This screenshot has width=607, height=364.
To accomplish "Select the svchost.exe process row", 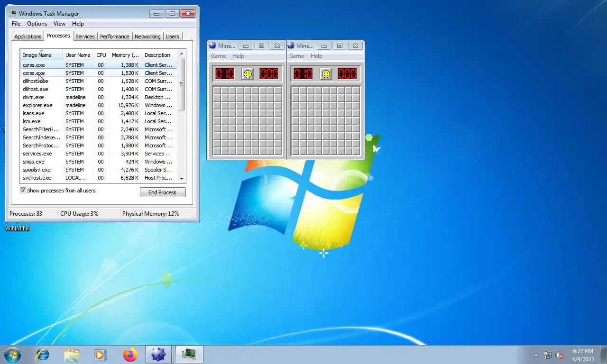I will pyautogui.click(x=99, y=178).
